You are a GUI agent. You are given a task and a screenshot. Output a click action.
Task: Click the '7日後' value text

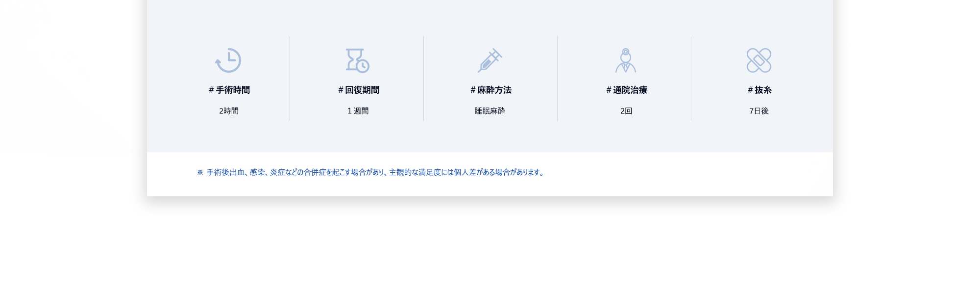[759, 111]
